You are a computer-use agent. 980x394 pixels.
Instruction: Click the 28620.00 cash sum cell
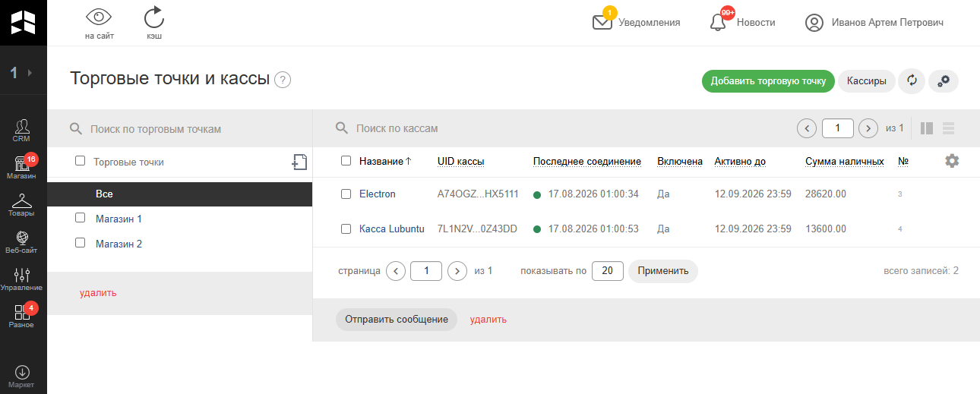tap(826, 194)
